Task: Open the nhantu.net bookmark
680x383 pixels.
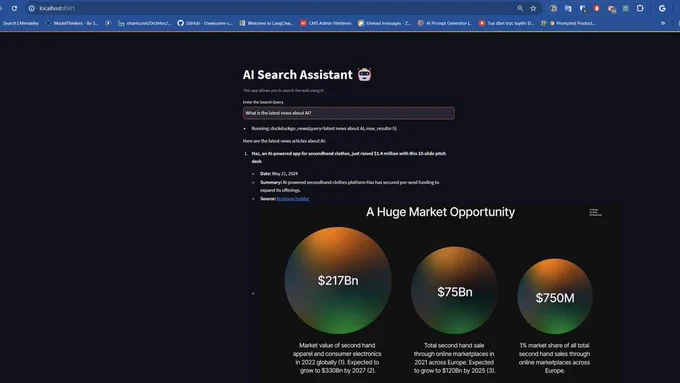Action: pyautogui.click(x=145, y=23)
